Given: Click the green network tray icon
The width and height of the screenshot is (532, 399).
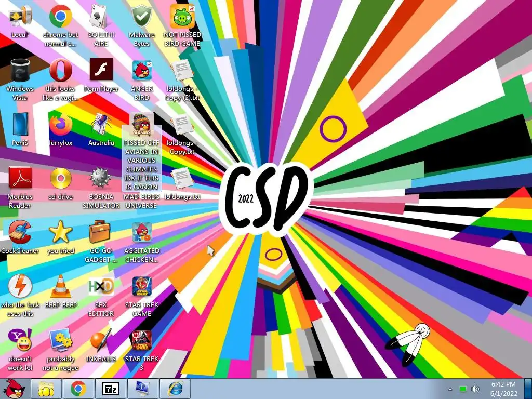Looking at the screenshot, I should tap(463, 389).
